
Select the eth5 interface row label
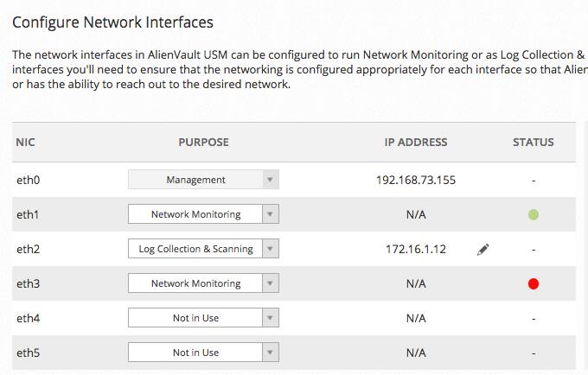pos(29,353)
